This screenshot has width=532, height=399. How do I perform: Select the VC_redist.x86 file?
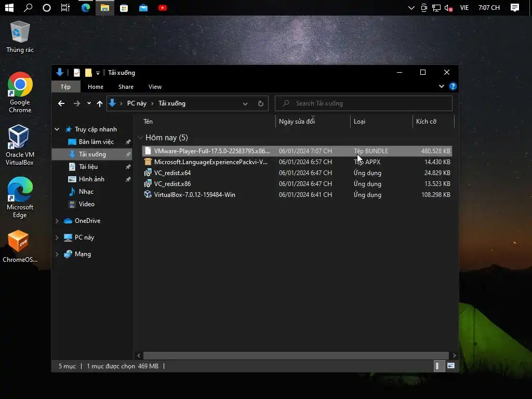[297, 183]
